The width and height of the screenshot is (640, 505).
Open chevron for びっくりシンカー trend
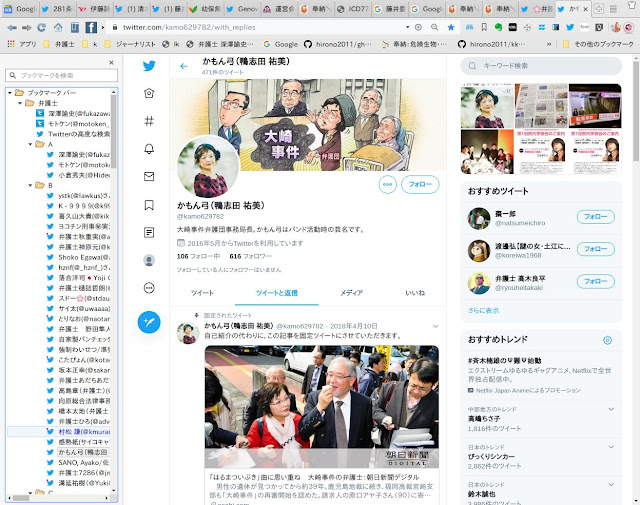coord(611,447)
